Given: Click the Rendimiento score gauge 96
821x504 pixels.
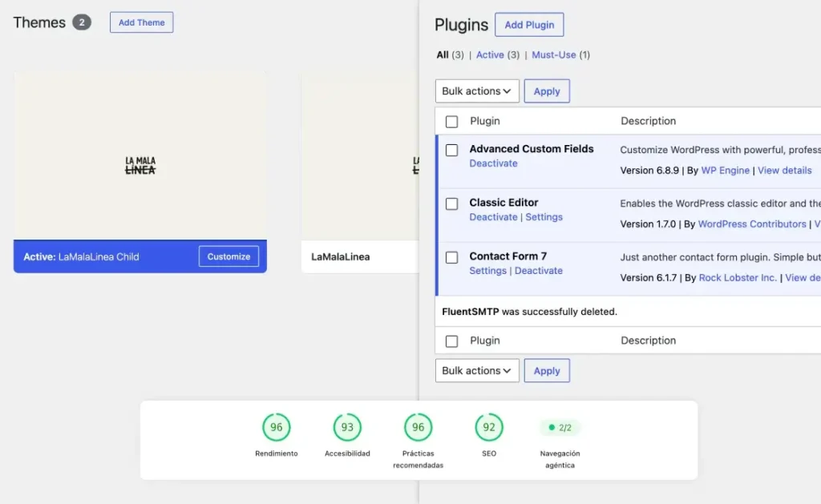Looking at the screenshot, I should pos(277,428).
